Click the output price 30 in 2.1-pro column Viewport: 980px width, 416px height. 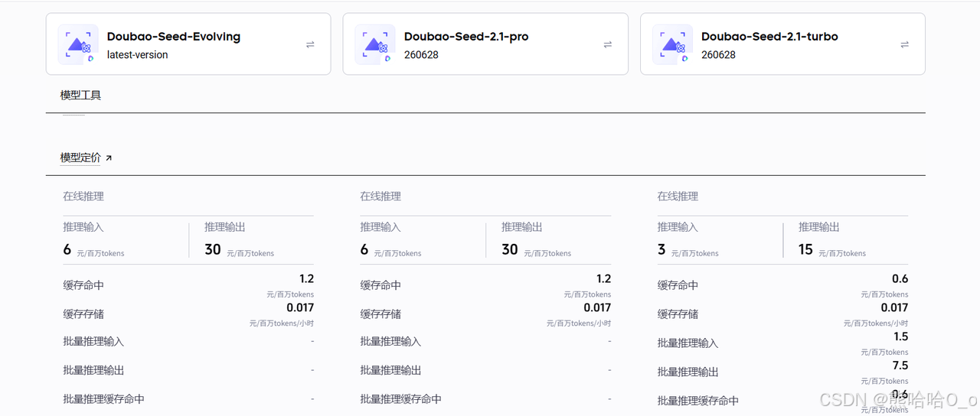(510, 250)
